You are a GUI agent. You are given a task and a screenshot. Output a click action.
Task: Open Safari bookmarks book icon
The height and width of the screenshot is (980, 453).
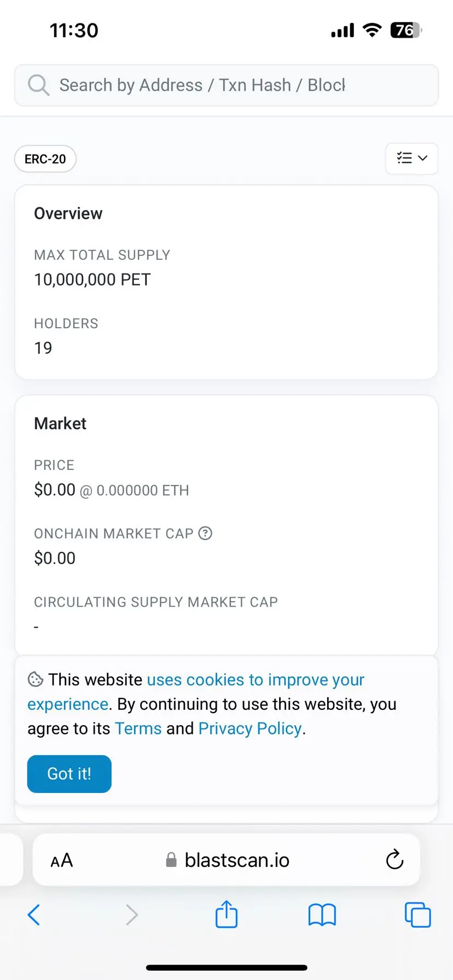[322, 914]
